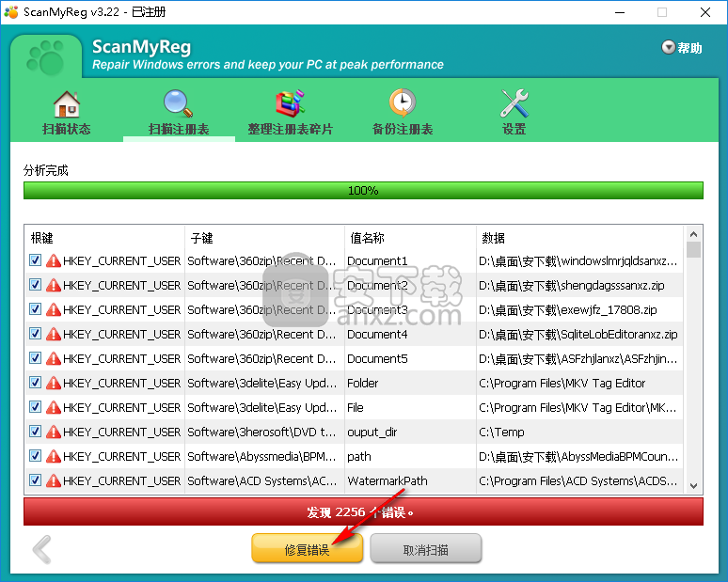Uncheck the path row checkbox
Screen dimensions: 728x582
click(36, 456)
